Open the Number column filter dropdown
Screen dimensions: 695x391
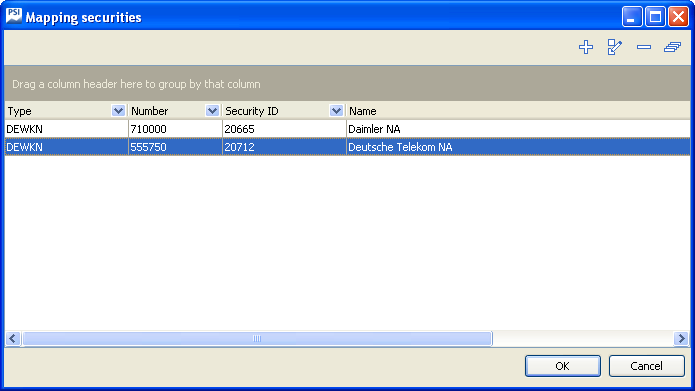(x=212, y=111)
